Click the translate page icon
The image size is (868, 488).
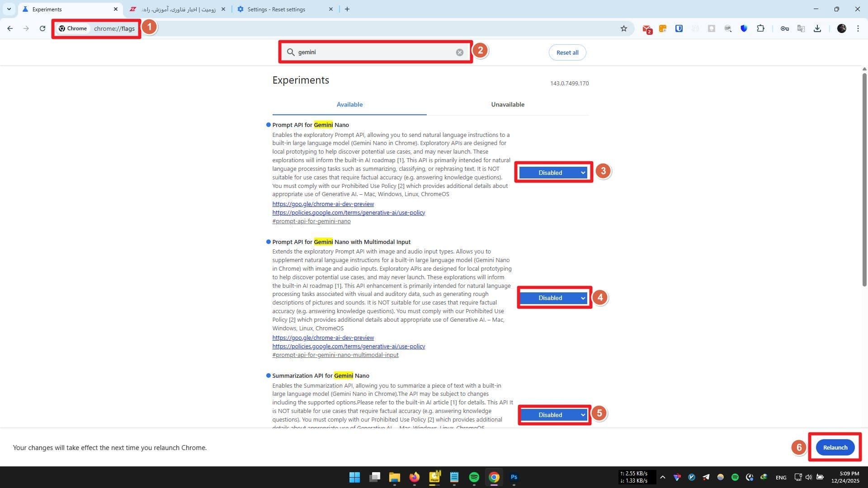(801, 28)
